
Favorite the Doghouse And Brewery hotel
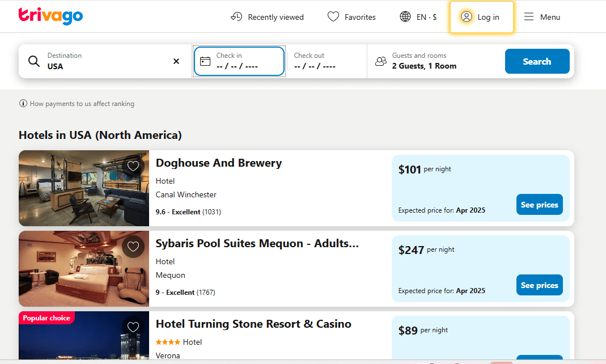click(133, 166)
